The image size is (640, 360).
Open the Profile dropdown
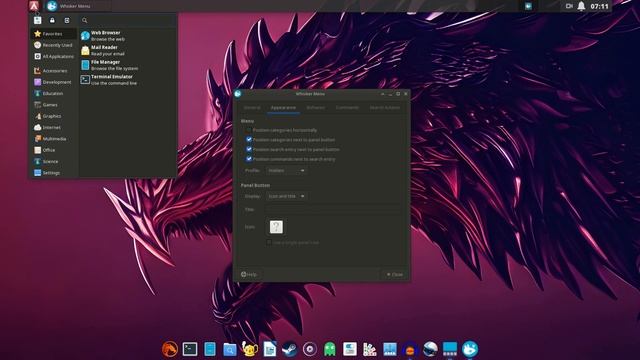point(287,171)
